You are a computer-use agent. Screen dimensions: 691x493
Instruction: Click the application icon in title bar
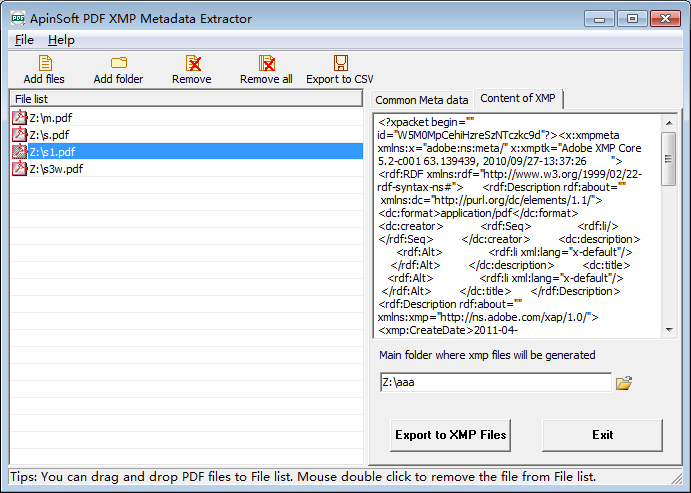click(x=18, y=18)
